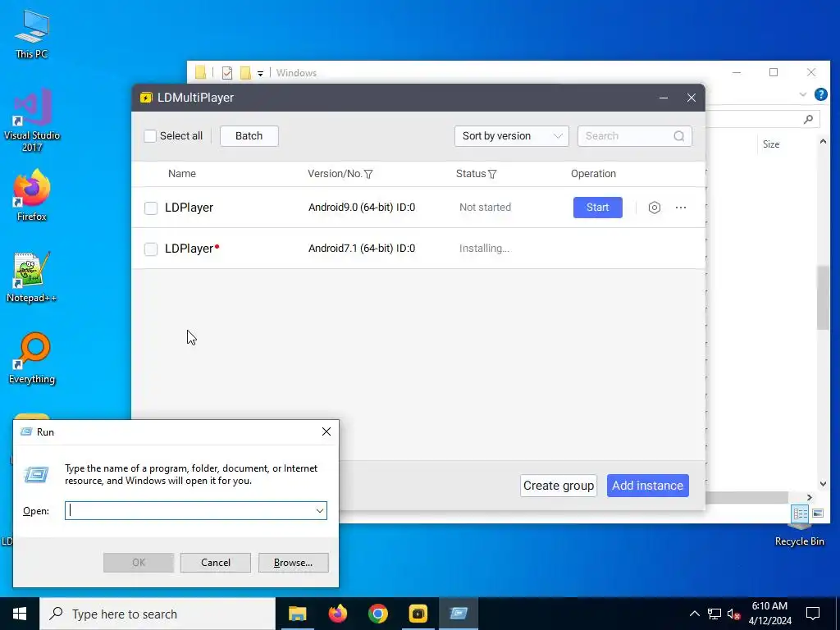840x630 pixels.
Task: Open This PC desktop icon
Action: pos(32,33)
